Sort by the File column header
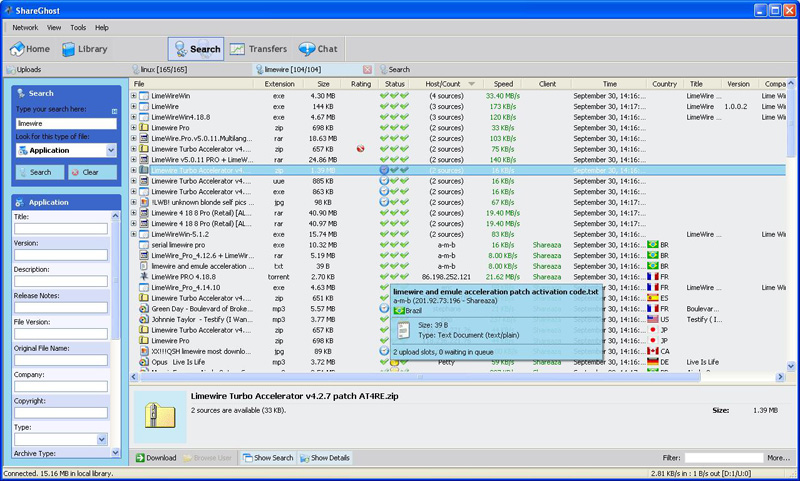 [x=192, y=84]
